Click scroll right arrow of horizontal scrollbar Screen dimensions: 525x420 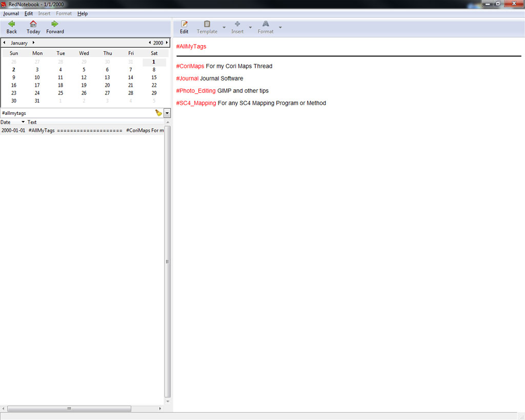click(160, 409)
